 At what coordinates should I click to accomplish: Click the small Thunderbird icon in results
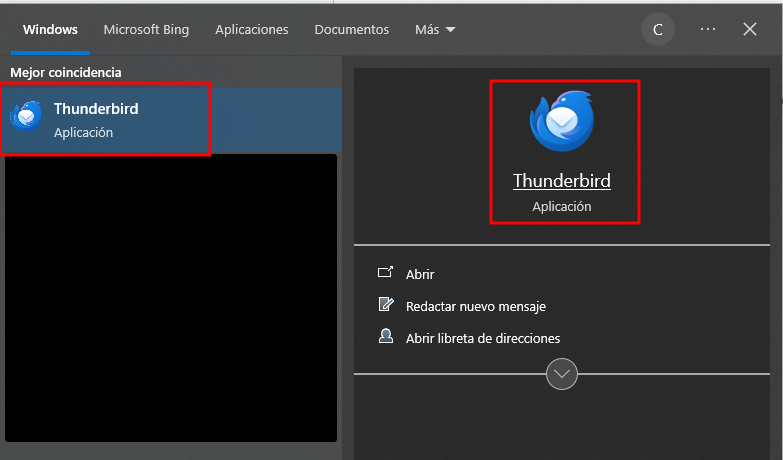tap(26, 116)
